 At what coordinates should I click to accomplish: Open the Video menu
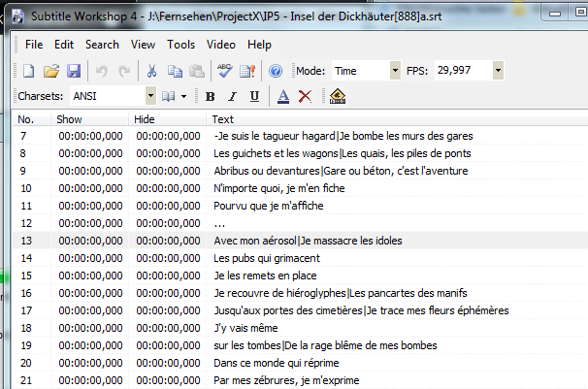(221, 45)
